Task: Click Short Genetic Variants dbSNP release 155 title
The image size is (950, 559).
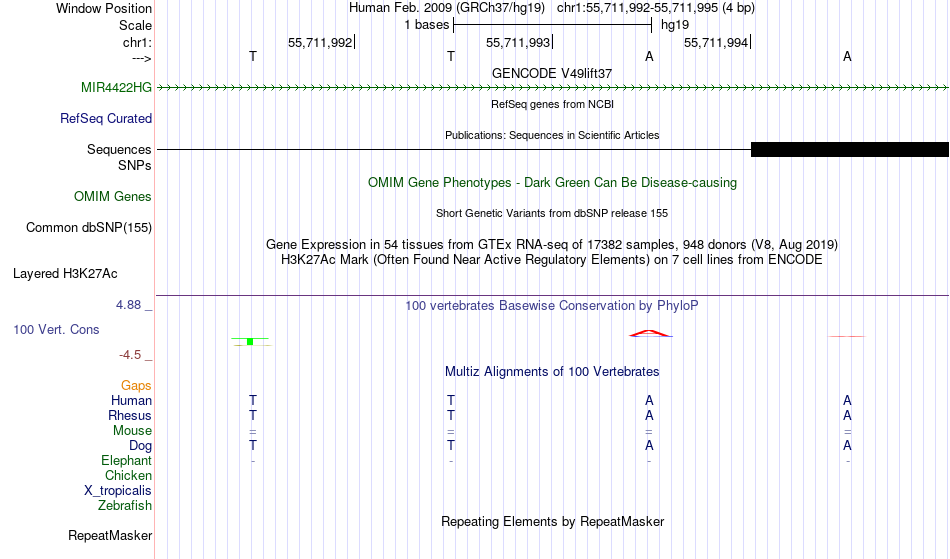Action: (x=552, y=213)
